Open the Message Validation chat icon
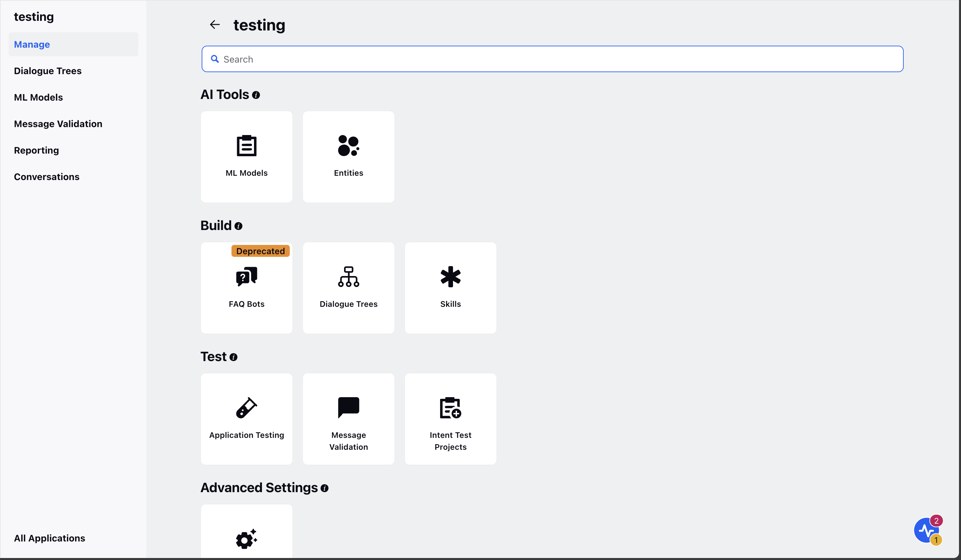Viewport: 961px width, 560px height. 349,408
